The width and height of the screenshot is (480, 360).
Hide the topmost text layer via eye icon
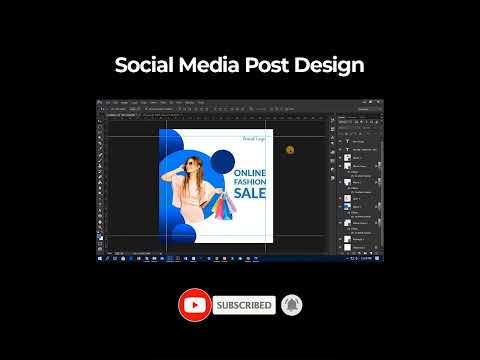pos(340,141)
